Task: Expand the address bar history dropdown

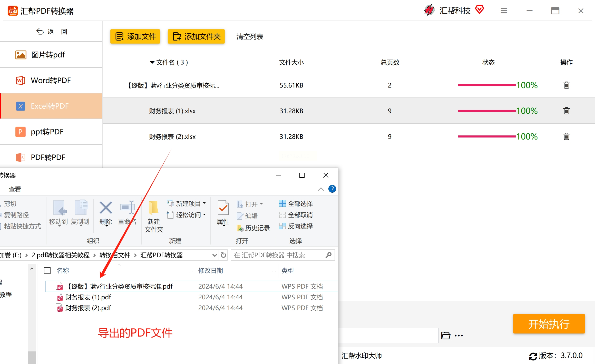Action: coord(214,255)
